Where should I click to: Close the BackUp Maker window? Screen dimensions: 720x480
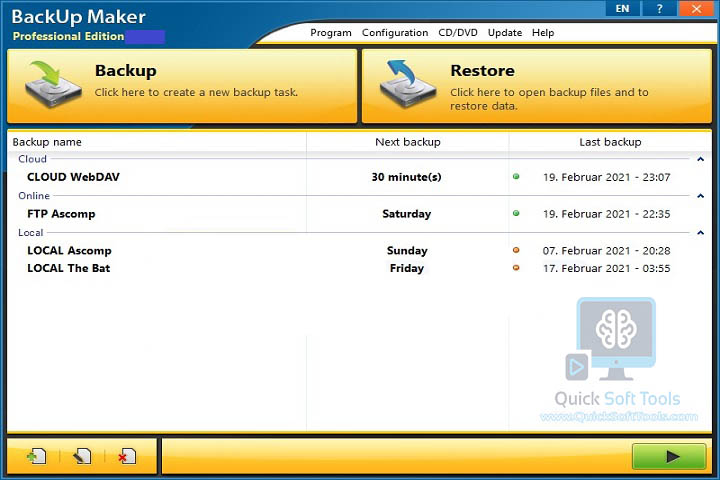coord(696,9)
